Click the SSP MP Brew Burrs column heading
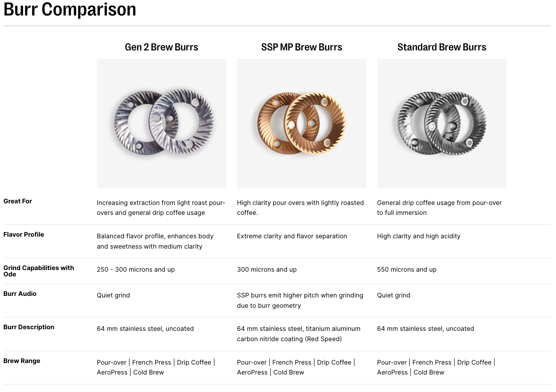Screen dimensions: 556x392 [302, 47]
